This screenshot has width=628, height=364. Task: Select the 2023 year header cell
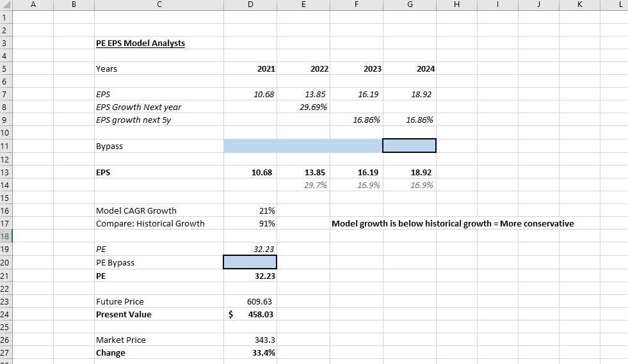(357, 68)
